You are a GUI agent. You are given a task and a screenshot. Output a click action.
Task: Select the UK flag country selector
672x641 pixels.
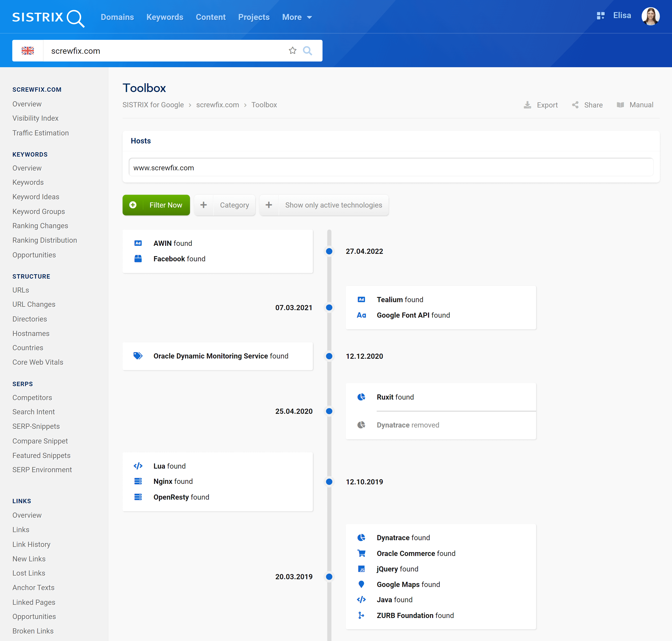click(28, 51)
